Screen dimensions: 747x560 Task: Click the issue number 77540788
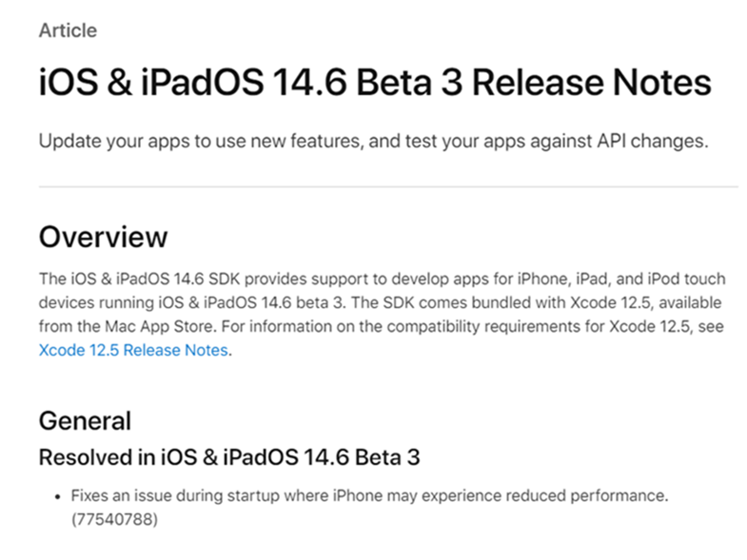(x=115, y=519)
